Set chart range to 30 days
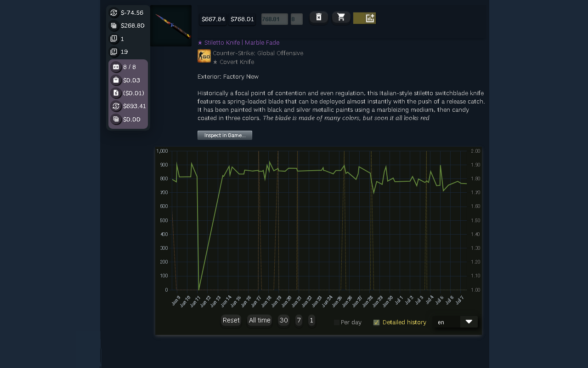Screen dimensions: 588x368 pos(283,321)
